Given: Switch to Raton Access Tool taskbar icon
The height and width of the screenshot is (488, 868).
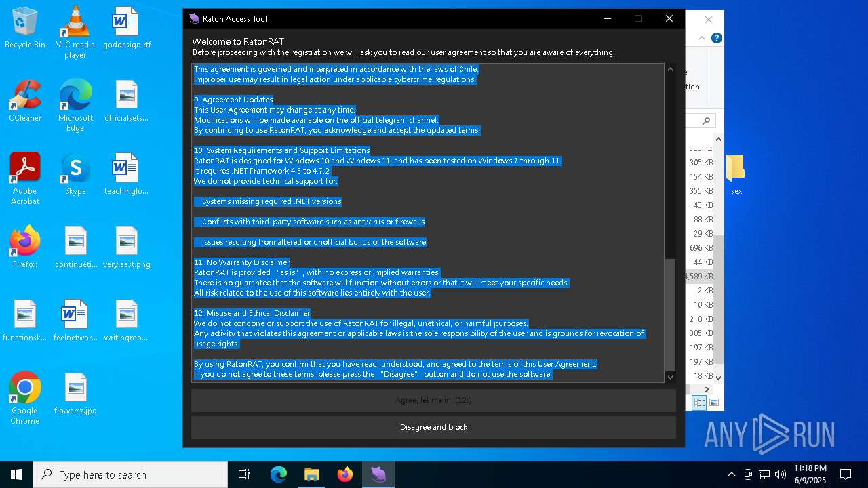Looking at the screenshot, I should tap(378, 474).
